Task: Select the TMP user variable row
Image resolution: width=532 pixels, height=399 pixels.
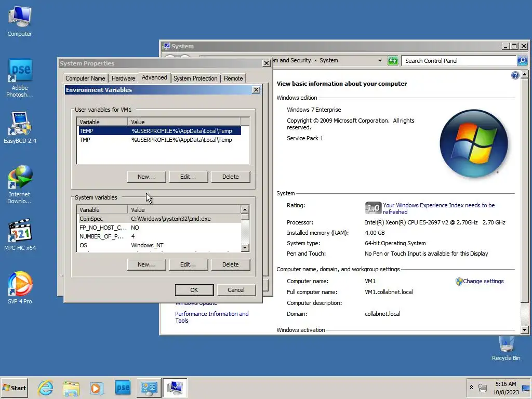Action: (x=159, y=140)
